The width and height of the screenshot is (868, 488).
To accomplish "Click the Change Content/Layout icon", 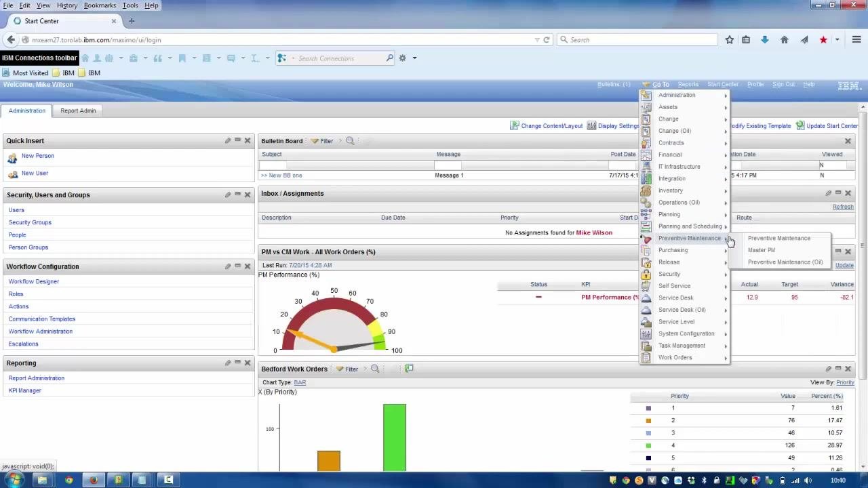I will (515, 125).
